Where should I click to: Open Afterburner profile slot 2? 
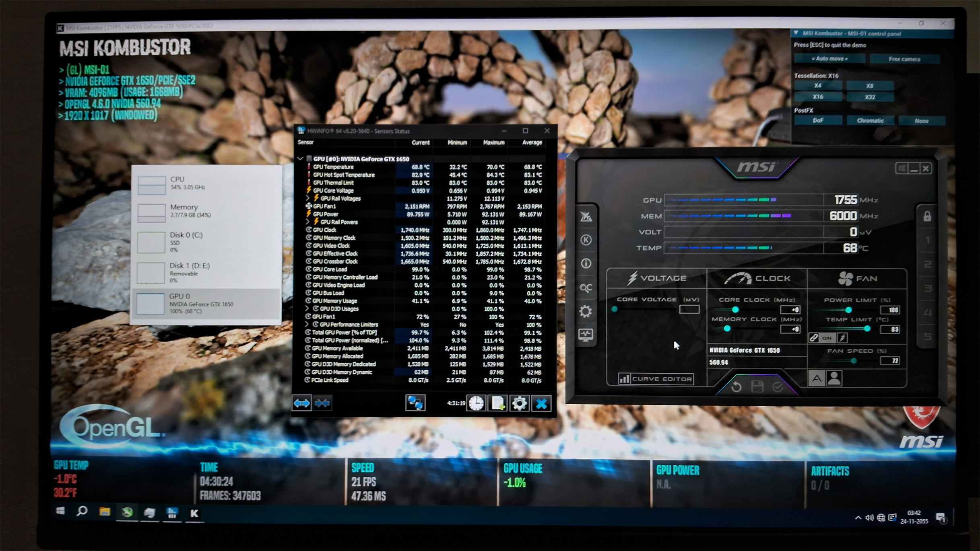click(x=928, y=264)
